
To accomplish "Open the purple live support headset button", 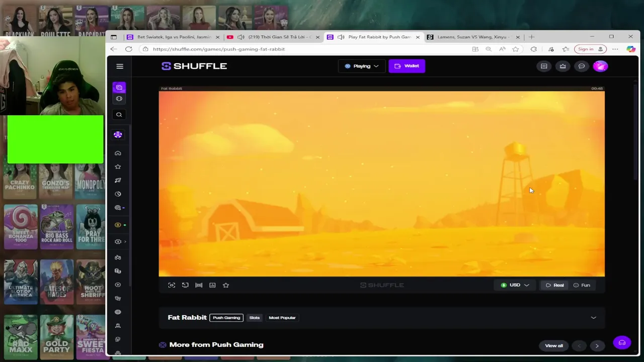I will pyautogui.click(x=622, y=343).
